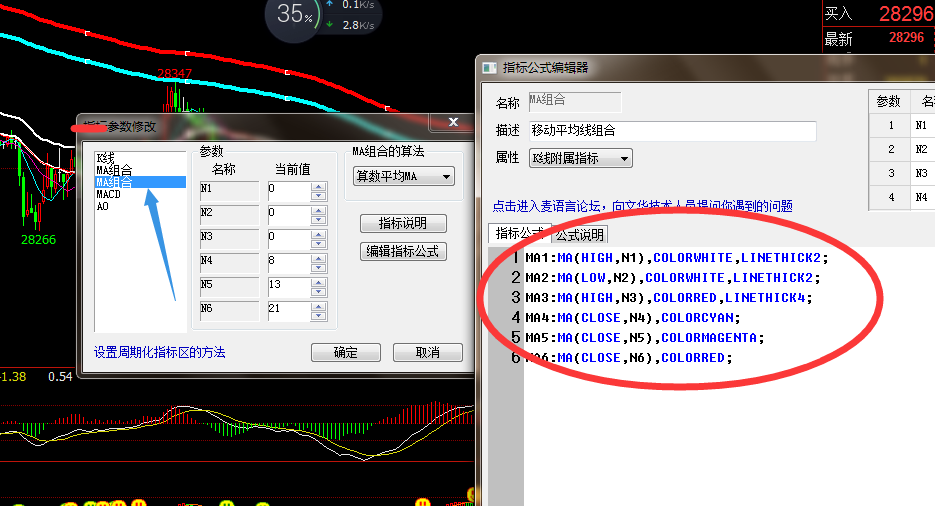
Task: Switch to the 公式说明 tab
Action: tap(580, 235)
